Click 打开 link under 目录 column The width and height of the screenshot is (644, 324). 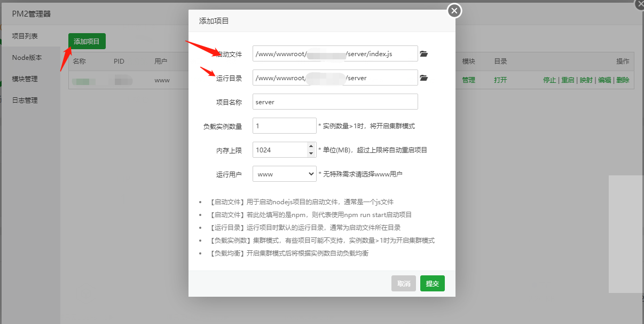pyautogui.click(x=500, y=80)
